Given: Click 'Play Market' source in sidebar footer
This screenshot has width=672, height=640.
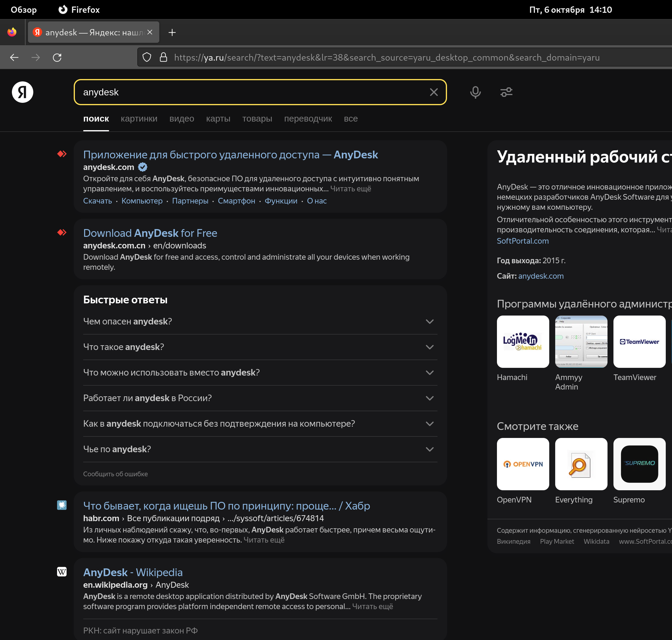Looking at the screenshot, I should coord(557,541).
